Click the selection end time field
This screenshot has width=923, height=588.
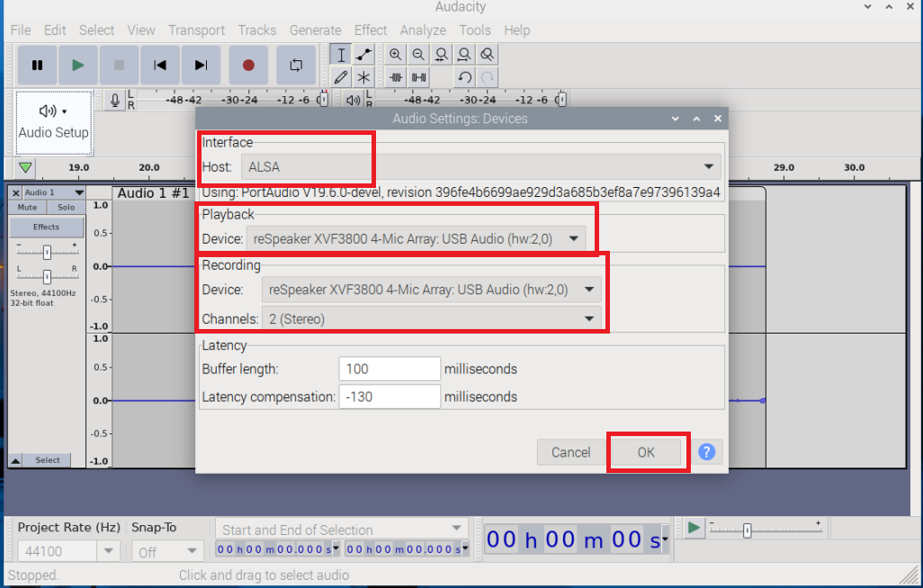click(x=404, y=549)
